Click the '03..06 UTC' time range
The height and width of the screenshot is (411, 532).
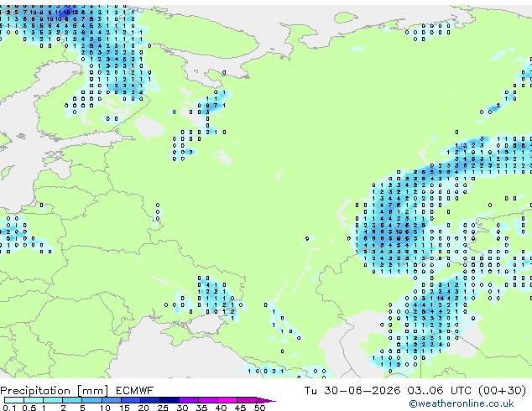439,391
